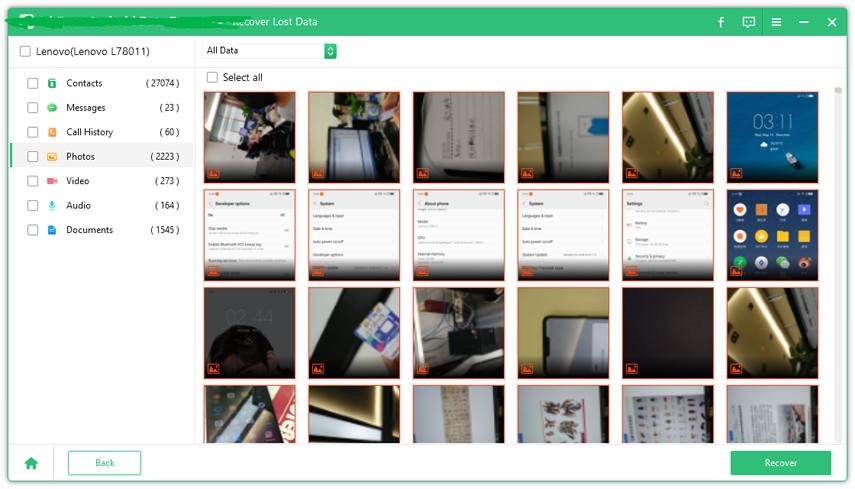
Task: Tick the Photos checkbox
Action: (33, 156)
